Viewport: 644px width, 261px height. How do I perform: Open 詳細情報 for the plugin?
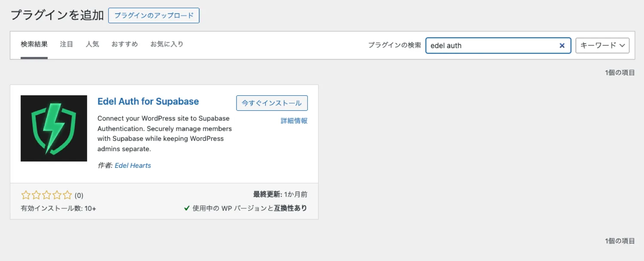pos(294,121)
